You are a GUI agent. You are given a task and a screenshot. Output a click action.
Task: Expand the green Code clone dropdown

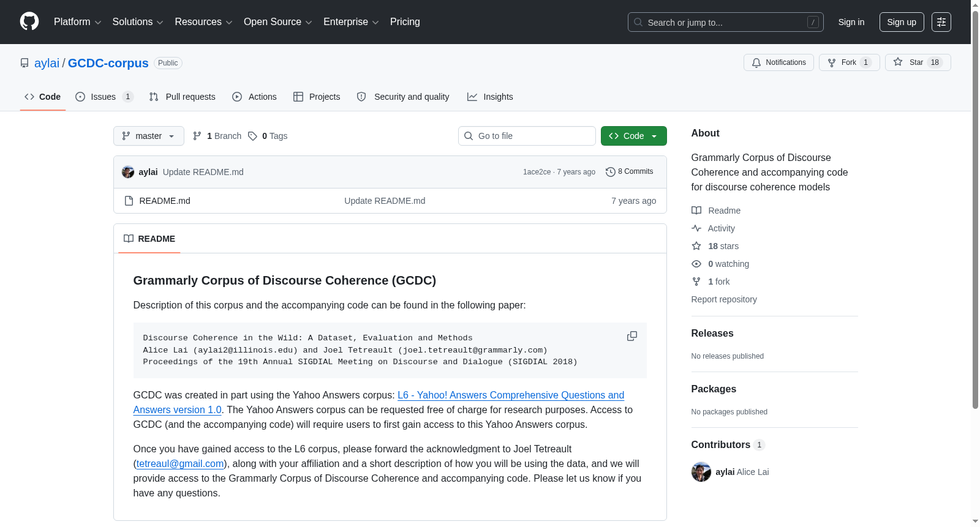(x=633, y=136)
